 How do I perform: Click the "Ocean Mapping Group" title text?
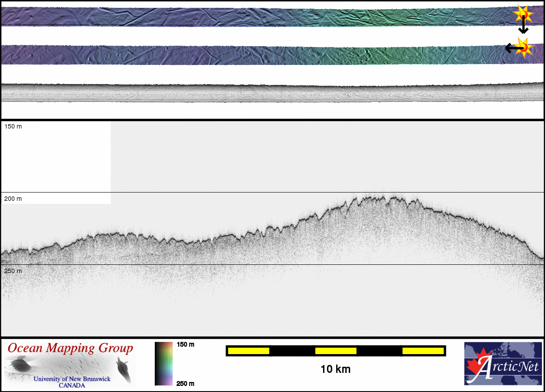coord(70,348)
